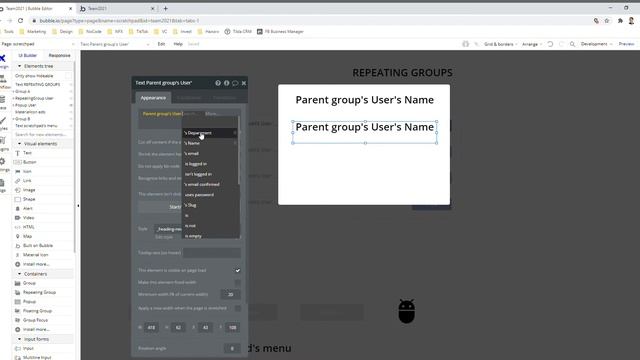The image size is (640, 360).
Task: Open the element selector dropdown in top bar
Action: click(115, 44)
